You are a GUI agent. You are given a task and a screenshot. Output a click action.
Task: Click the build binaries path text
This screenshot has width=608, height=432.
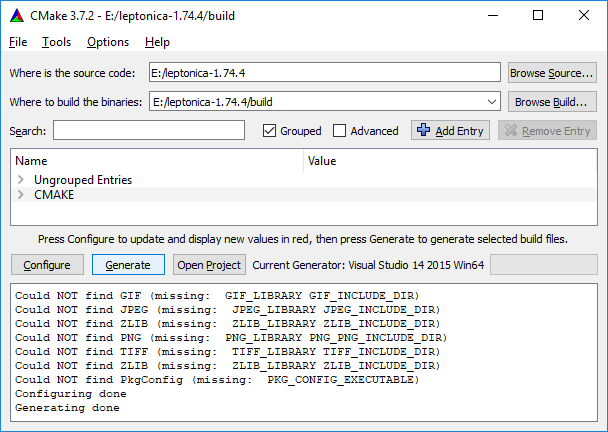[x=213, y=102]
